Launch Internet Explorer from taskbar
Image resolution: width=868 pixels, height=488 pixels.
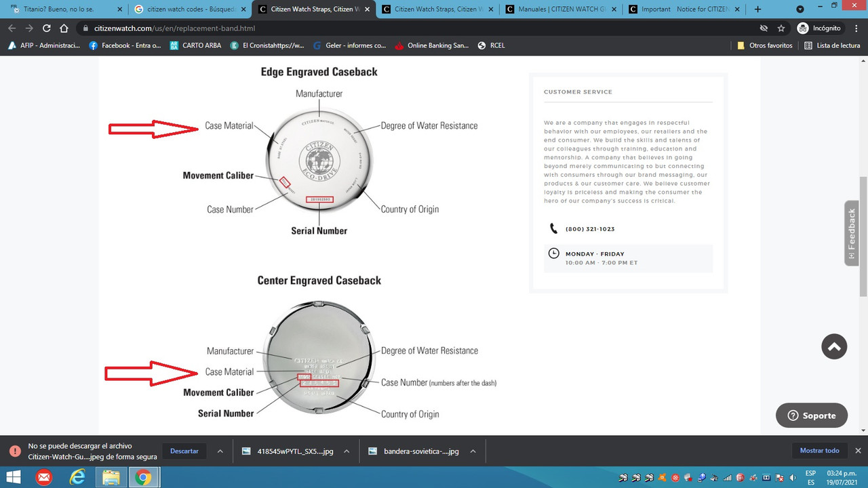tap(77, 477)
